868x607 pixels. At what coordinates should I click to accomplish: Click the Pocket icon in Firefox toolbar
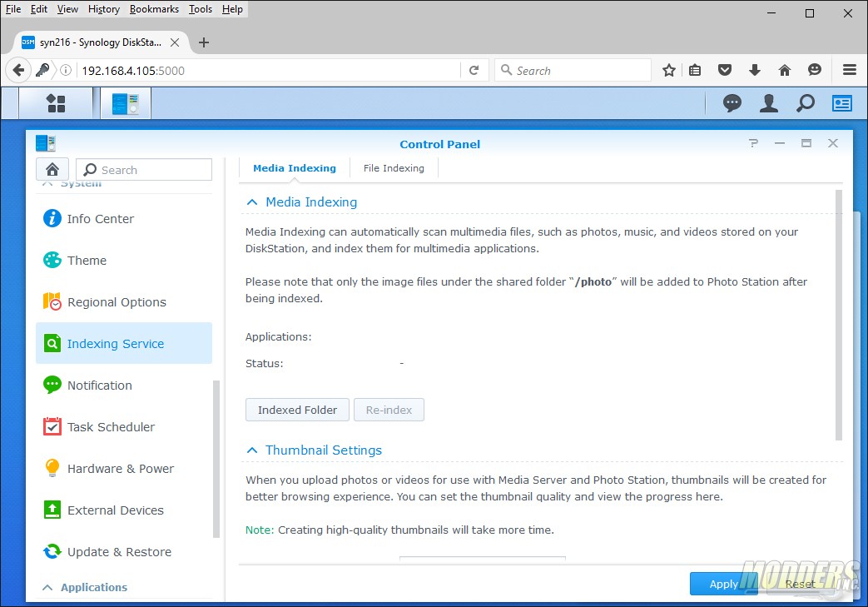click(725, 70)
